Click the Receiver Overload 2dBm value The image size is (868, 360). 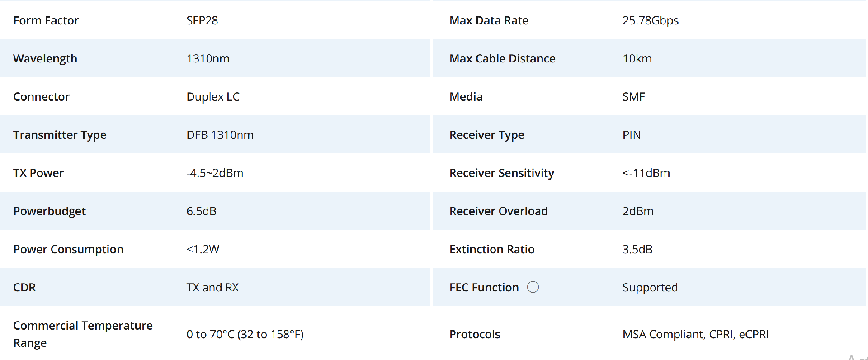pos(638,211)
